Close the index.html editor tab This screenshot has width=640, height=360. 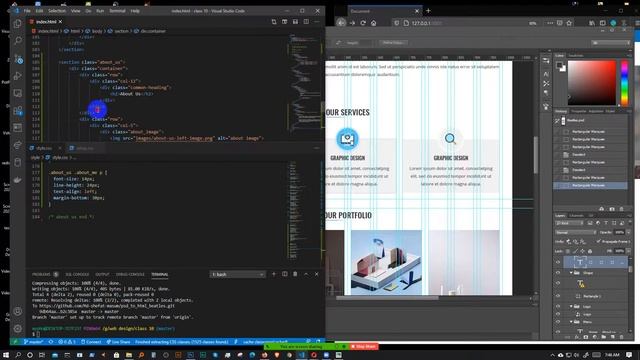point(60,22)
